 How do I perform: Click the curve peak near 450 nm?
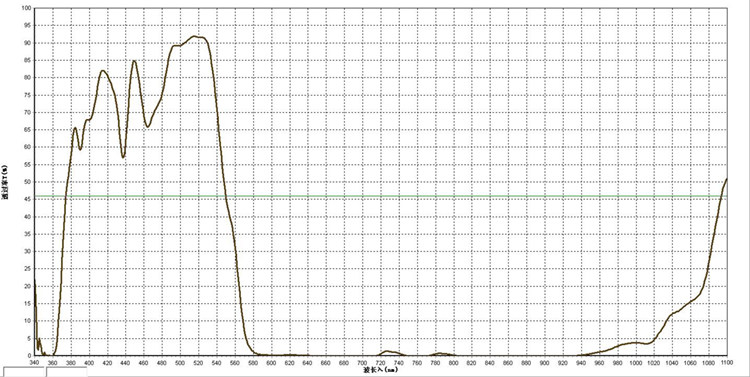[x=134, y=61]
